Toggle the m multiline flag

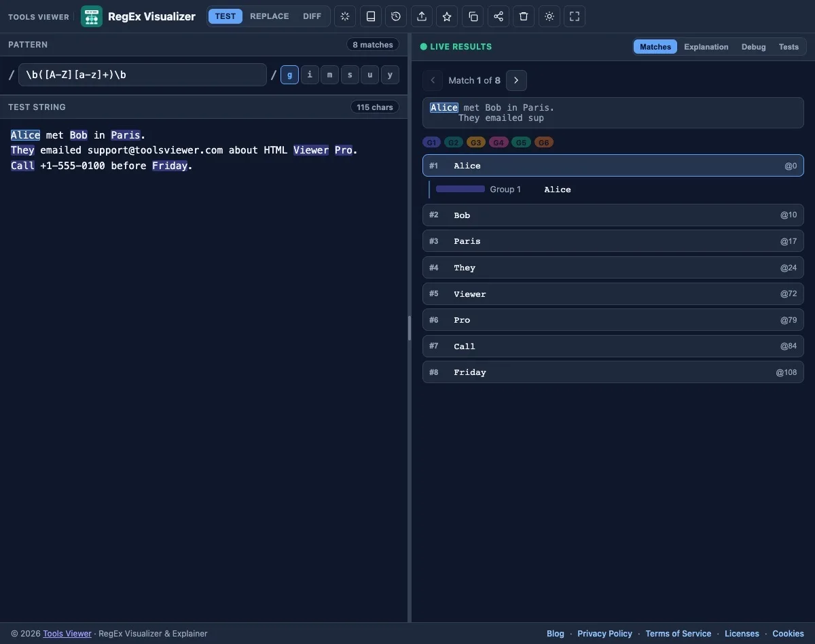[x=329, y=75]
